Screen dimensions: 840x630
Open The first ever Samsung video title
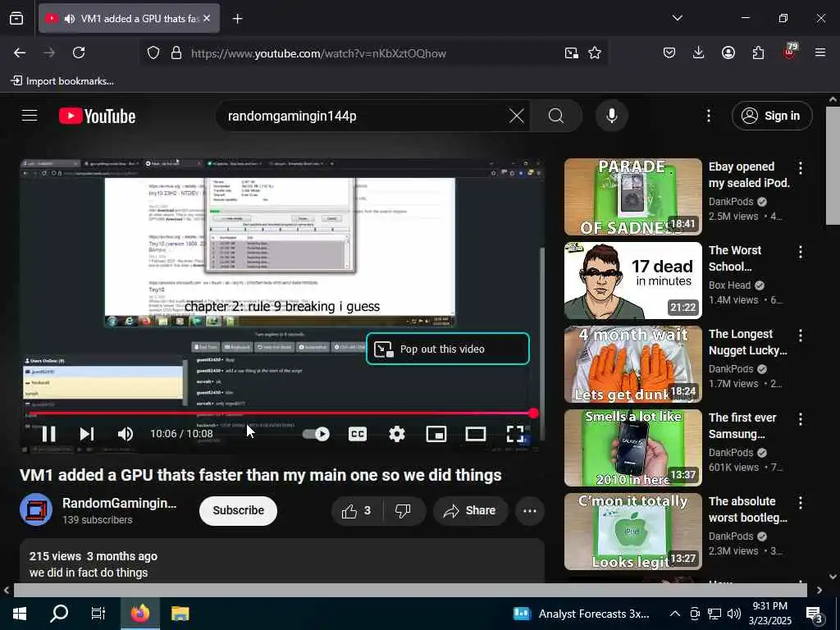(x=742, y=426)
